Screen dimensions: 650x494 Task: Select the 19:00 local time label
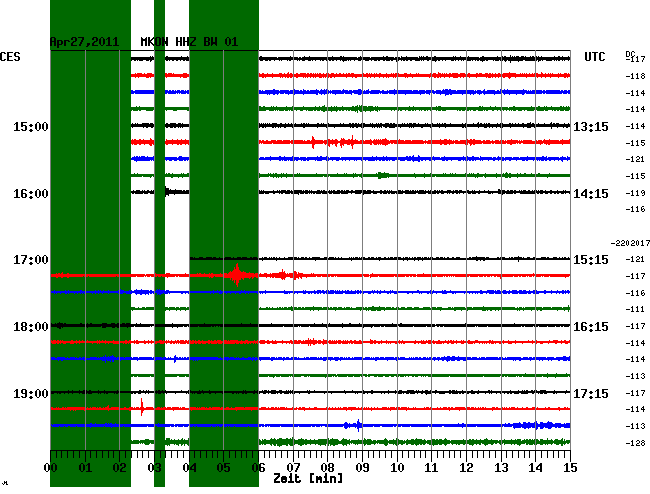(31, 393)
